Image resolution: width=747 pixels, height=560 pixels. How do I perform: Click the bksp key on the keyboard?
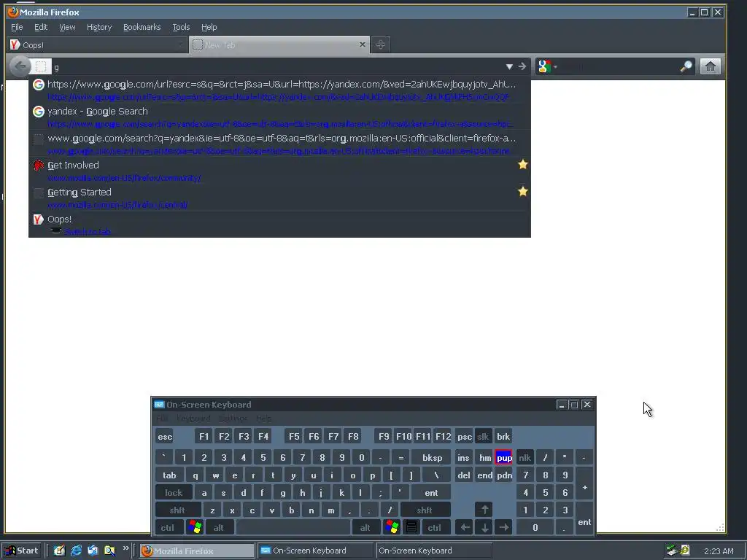pos(432,458)
